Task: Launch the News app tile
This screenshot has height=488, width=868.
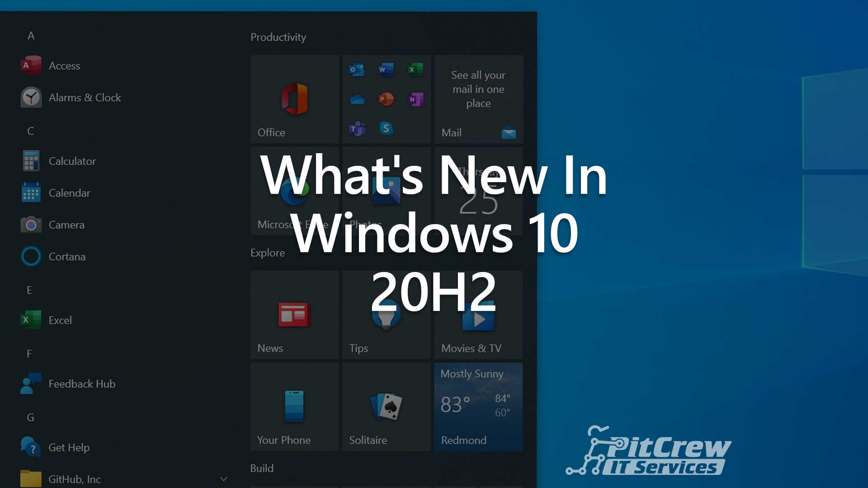Action: pos(294,314)
